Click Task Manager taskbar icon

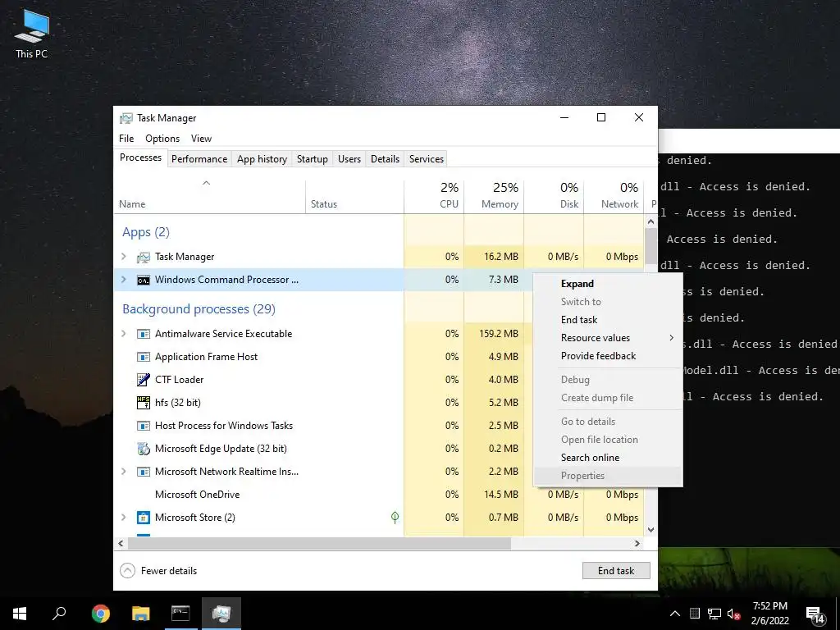click(x=221, y=614)
